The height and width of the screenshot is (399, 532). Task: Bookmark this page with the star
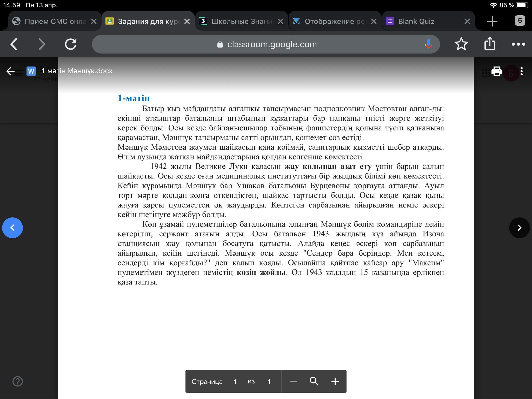click(461, 44)
